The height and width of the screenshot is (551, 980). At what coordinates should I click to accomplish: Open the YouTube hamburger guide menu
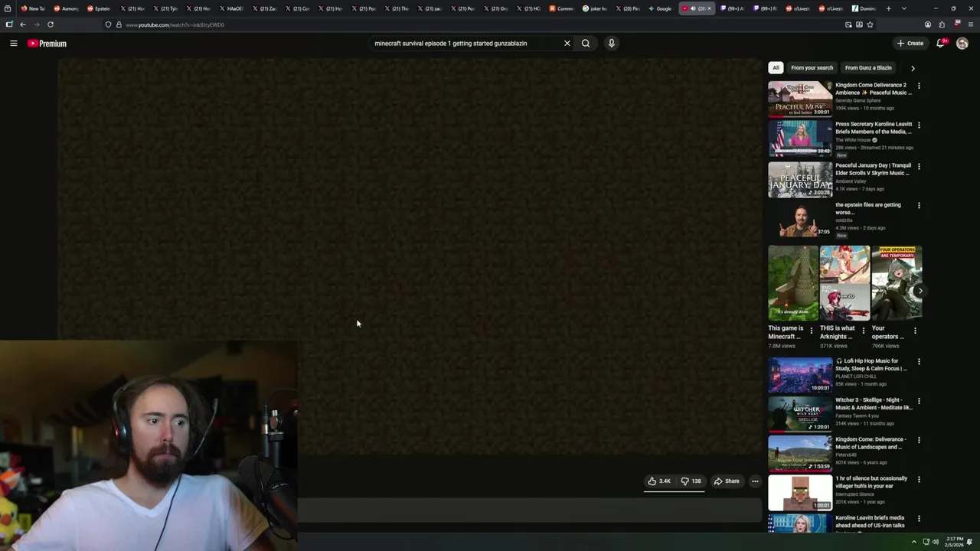click(x=14, y=44)
